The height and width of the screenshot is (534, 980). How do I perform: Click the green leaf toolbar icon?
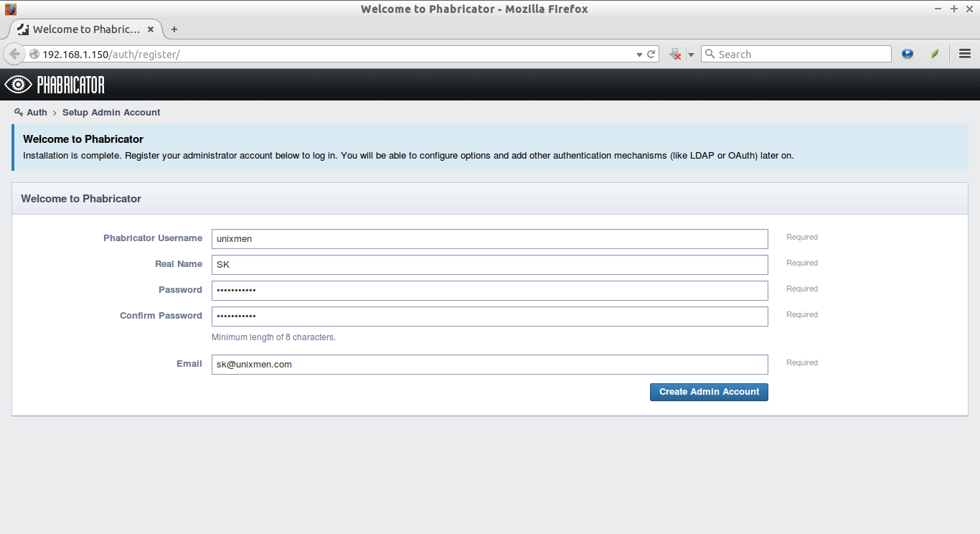pos(935,54)
